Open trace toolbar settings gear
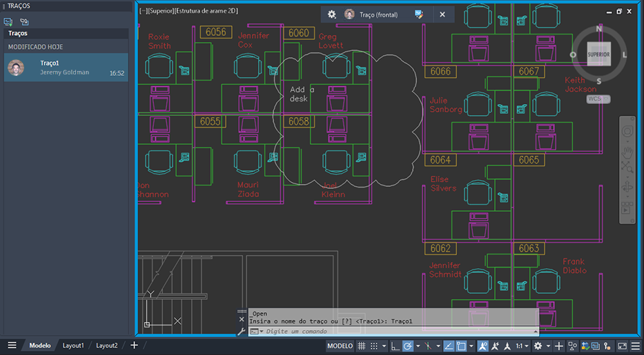The width and height of the screenshot is (644, 355). [x=331, y=14]
